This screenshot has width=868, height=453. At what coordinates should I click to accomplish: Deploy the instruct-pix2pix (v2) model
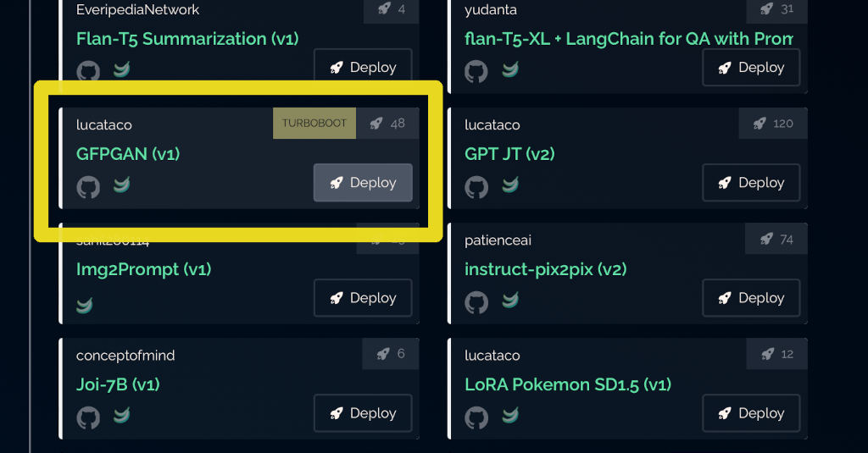pyautogui.click(x=751, y=298)
